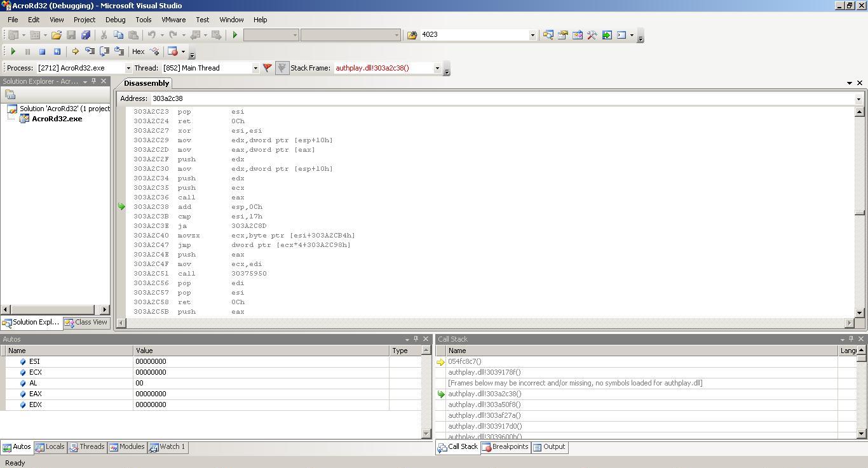Expand the 4023 find combo box
Screen dimensions: 868x468
[532, 35]
